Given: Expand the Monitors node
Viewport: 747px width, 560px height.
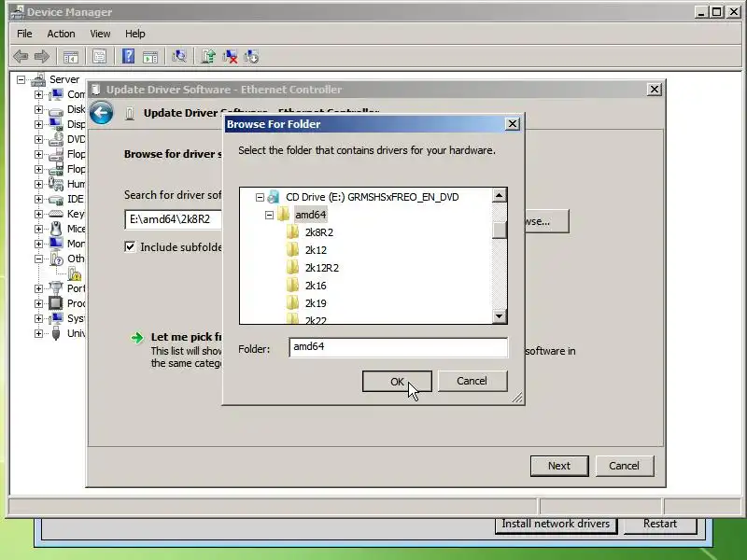Looking at the screenshot, I should pyautogui.click(x=38, y=244).
